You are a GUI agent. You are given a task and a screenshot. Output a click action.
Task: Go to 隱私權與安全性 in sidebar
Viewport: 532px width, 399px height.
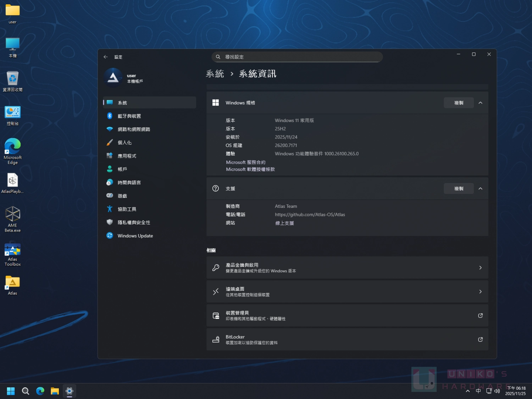[x=134, y=222]
